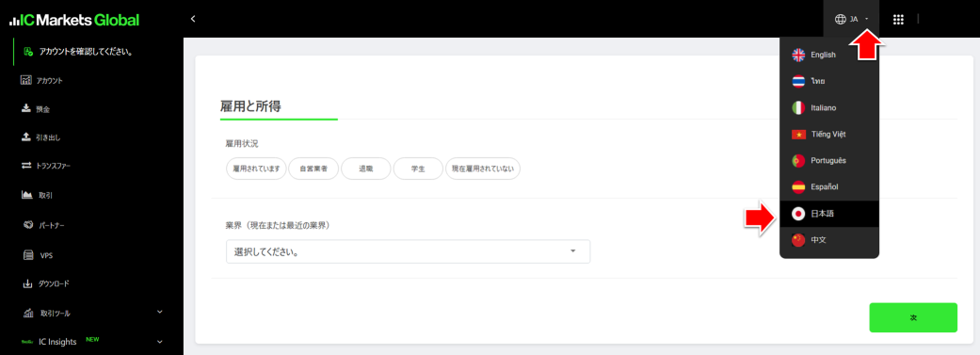This screenshot has height=355, width=980.
Task: Click the VPS server icon
Action: click(27, 255)
